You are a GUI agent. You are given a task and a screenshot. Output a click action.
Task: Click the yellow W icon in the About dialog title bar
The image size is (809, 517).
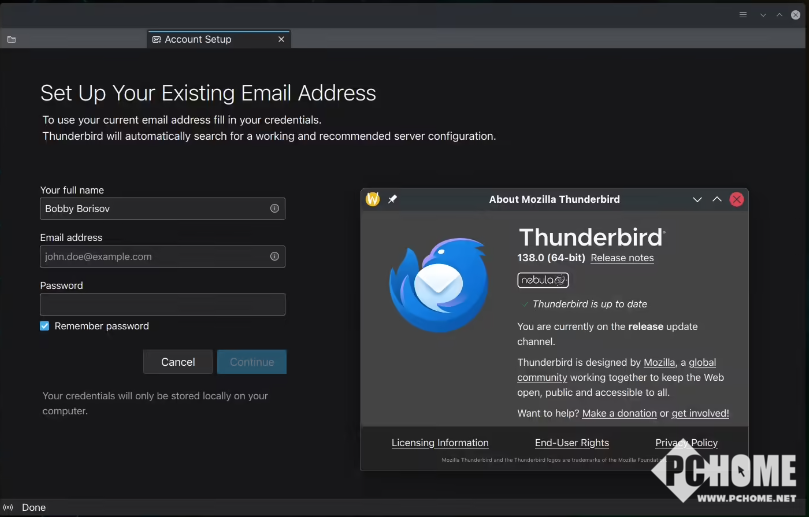[x=373, y=199]
